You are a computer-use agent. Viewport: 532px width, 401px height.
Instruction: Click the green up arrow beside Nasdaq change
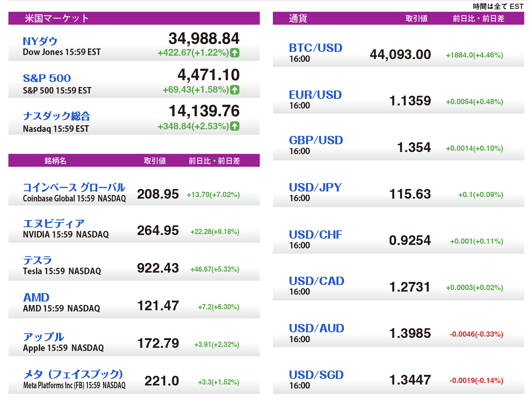click(x=235, y=126)
